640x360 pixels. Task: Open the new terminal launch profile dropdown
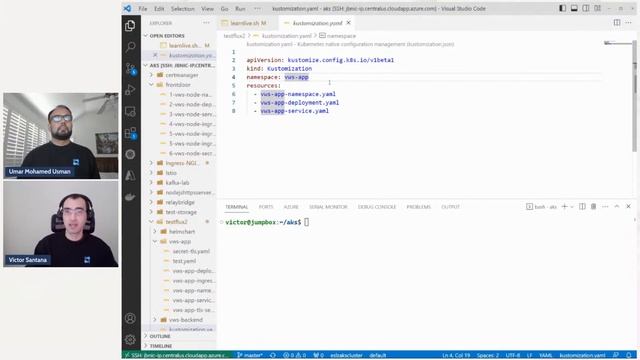(572, 207)
